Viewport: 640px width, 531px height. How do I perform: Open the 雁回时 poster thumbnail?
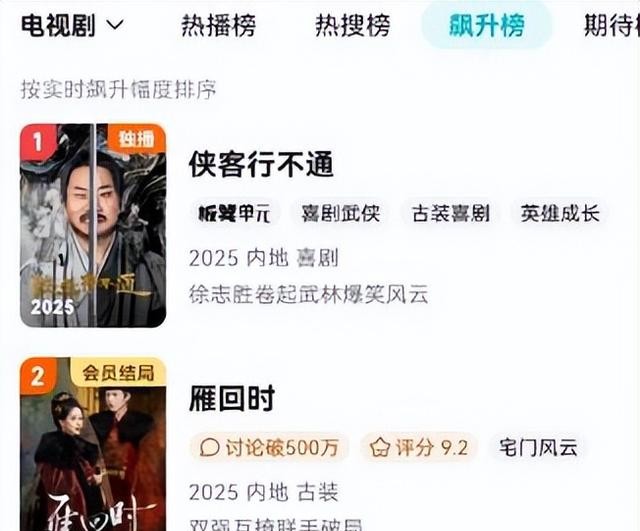click(93, 444)
